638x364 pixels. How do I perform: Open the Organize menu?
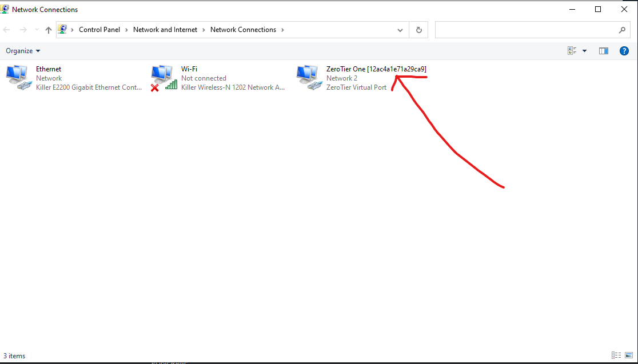click(23, 51)
